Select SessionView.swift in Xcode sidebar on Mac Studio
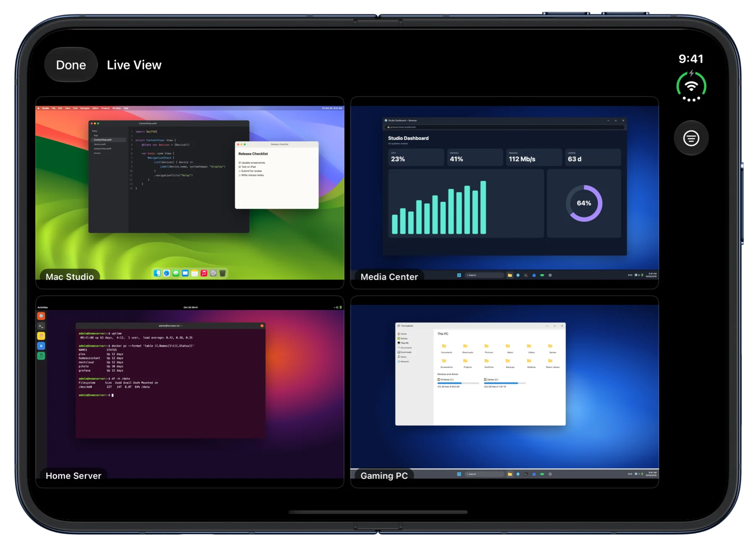This screenshot has width=756, height=549. pos(102,149)
